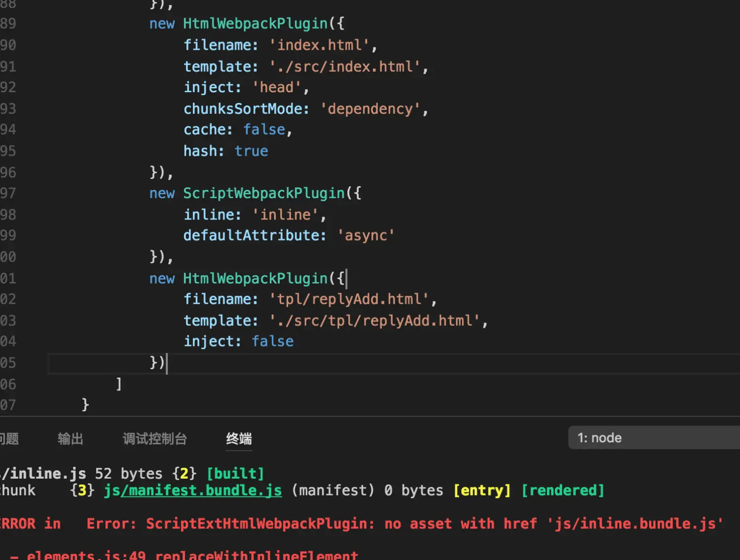
Task: Place cursor on filename: 'index.html' text
Action: click(280, 45)
